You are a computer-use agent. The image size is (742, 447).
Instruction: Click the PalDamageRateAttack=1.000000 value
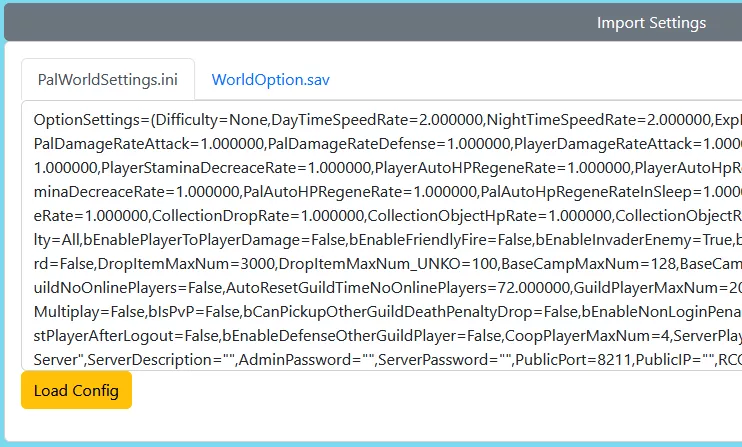pos(149,144)
